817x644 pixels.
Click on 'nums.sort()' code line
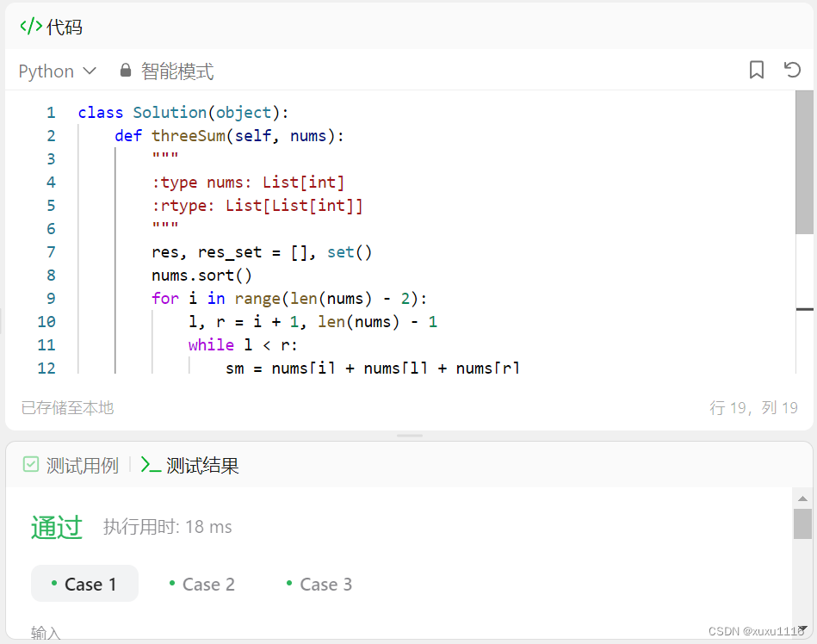click(201, 276)
